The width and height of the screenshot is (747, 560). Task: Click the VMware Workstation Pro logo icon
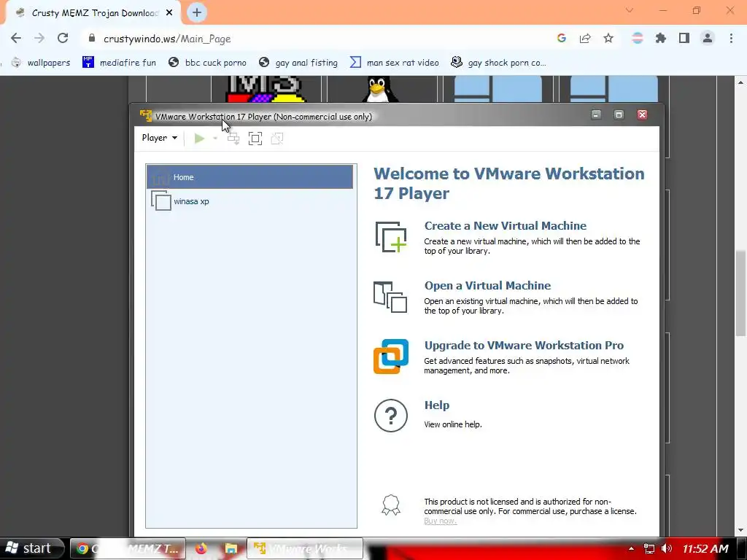[391, 357]
